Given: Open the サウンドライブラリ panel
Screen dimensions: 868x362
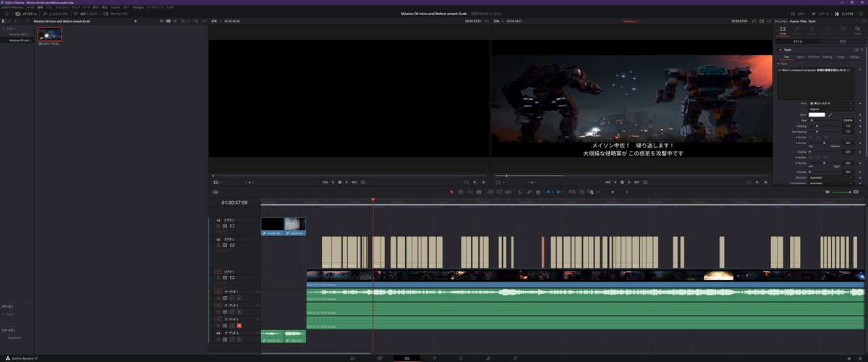Looking at the screenshot, I should (x=116, y=14).
